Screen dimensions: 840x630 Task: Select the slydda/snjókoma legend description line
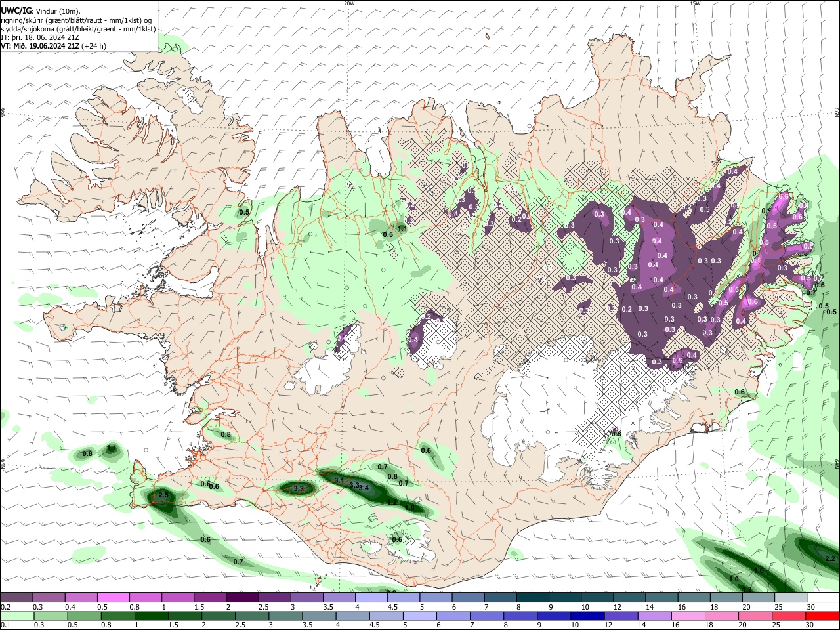[x=78, y=29]
